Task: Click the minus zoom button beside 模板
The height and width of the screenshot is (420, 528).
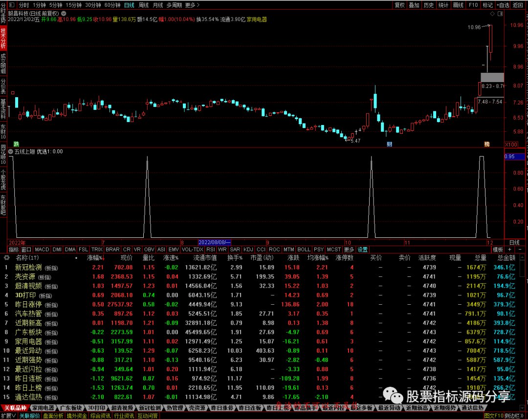Action: [520, 250]
